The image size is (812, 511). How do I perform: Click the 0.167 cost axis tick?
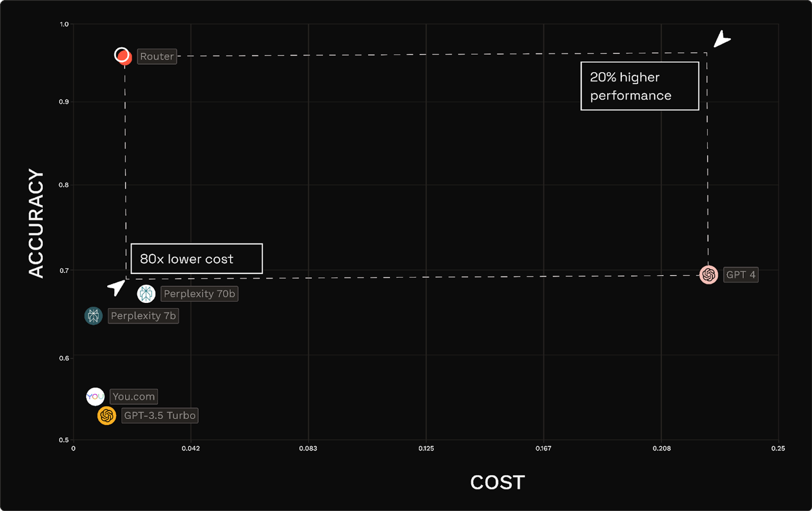[543, 448]
